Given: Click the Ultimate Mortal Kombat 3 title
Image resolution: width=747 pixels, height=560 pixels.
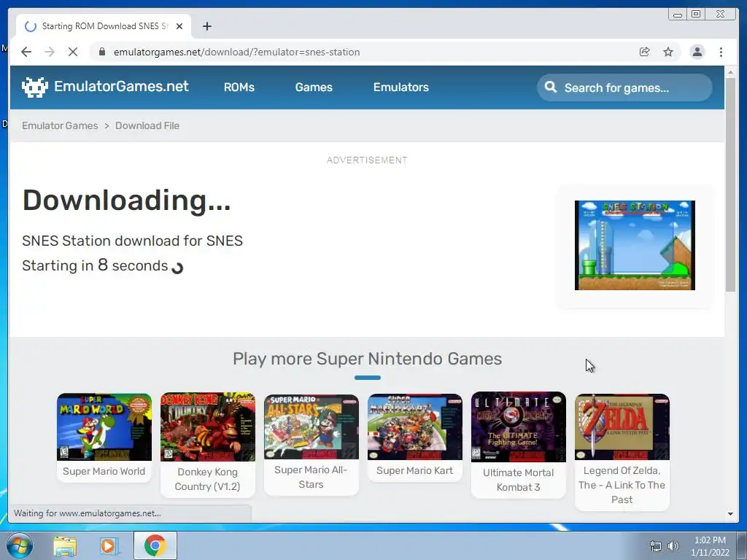Looking at the screenshot, I should pyautogui.click(x=519, y=480).
